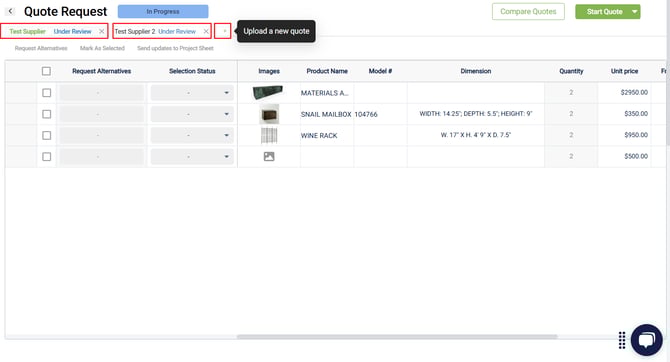Check the Snail Mailbox row checkbox
The image size is (670, 362).
[x=47, y=114]
